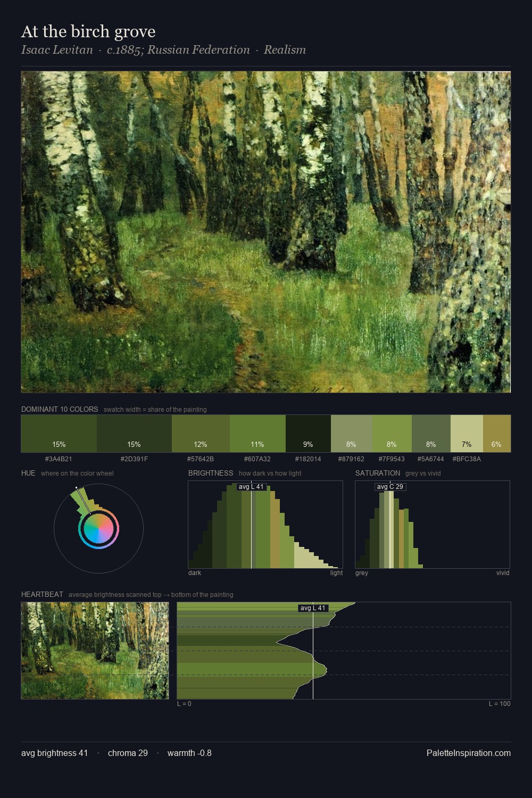Screen dimensions: 532x798
Task: Open the PaletteInspiration.com link
Action: tap(469, 753)
